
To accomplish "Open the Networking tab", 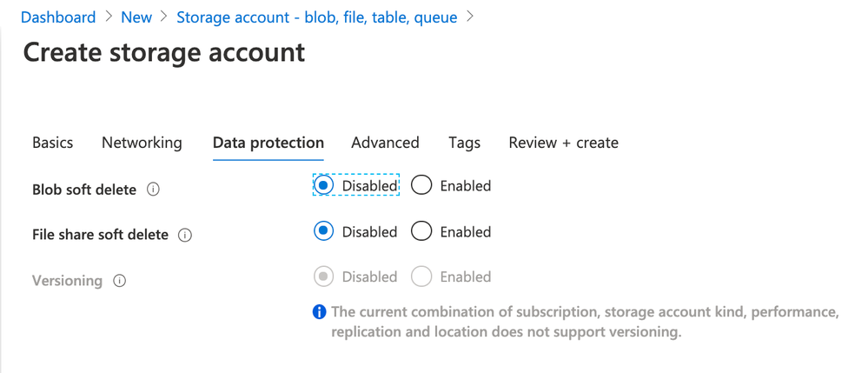I will click(142, 143).
